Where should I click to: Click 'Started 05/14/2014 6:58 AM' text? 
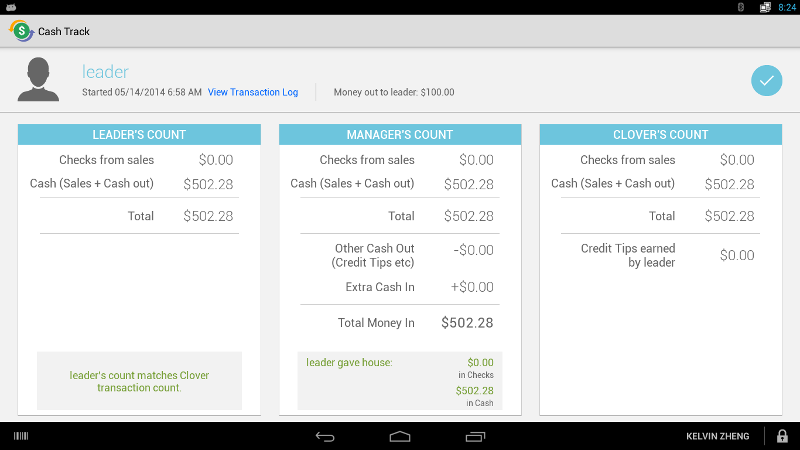[x=142, y=92]
